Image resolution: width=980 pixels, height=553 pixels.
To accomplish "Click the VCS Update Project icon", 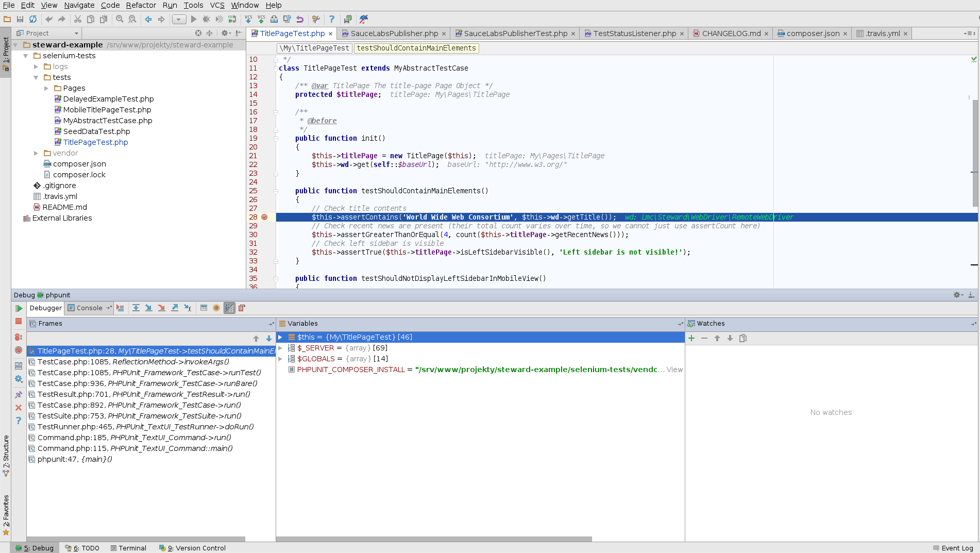I will [248, 19].
